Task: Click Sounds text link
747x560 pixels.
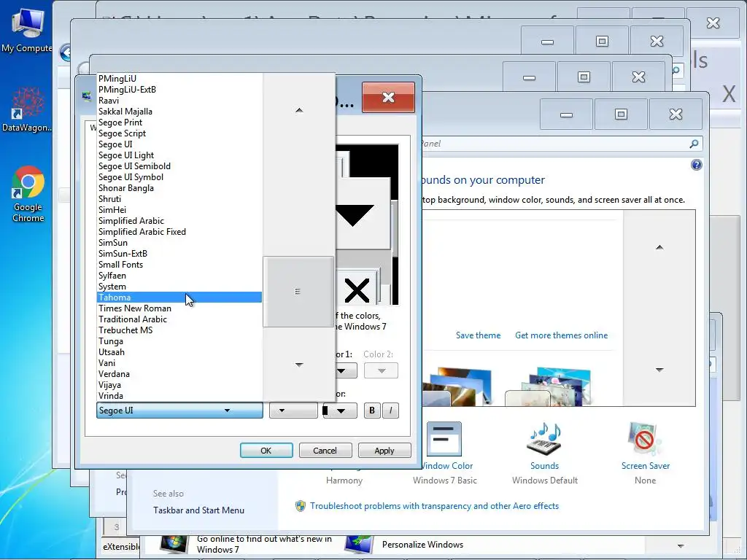Action: pyautogui.click(x=544, y=466)
